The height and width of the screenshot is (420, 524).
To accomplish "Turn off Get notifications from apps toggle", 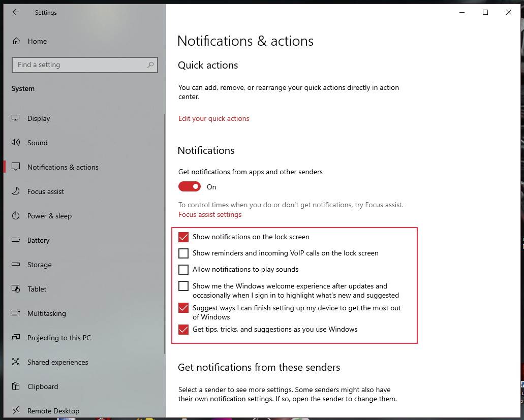I will coord(190,187).
